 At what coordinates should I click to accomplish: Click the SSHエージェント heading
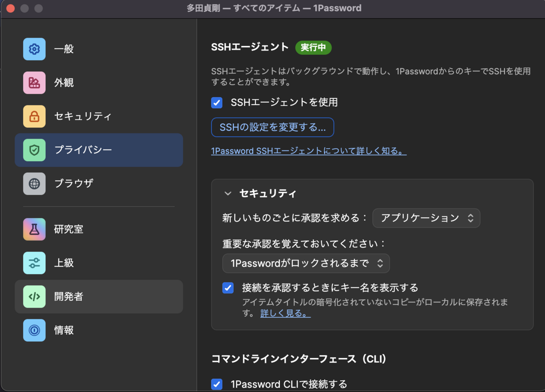pos(250,47)
